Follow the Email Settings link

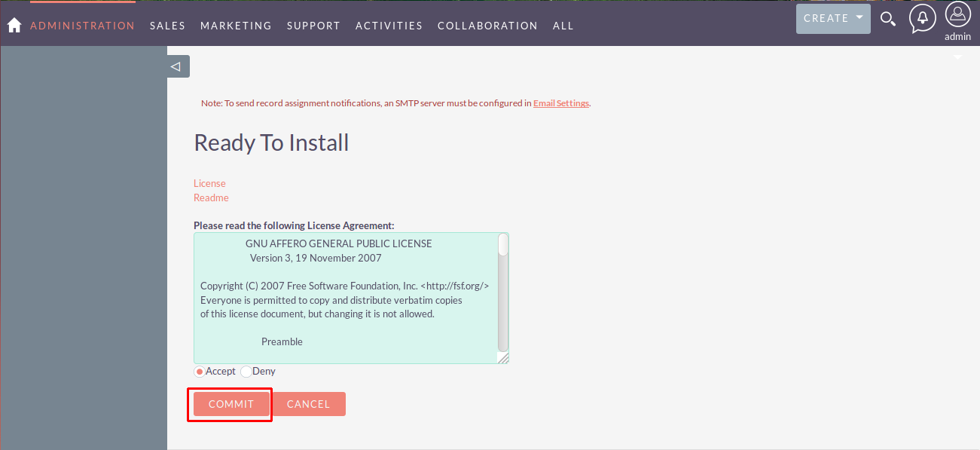point(561,103)
